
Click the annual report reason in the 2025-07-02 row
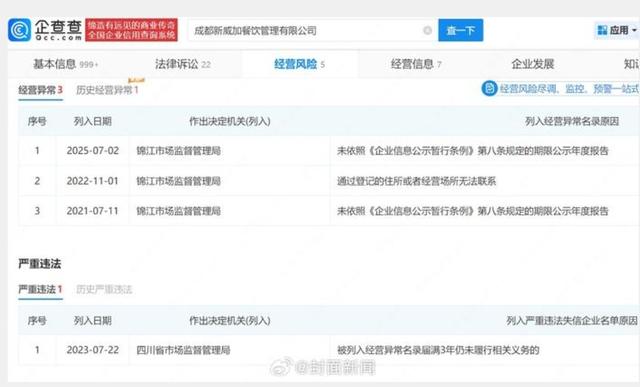473,151
